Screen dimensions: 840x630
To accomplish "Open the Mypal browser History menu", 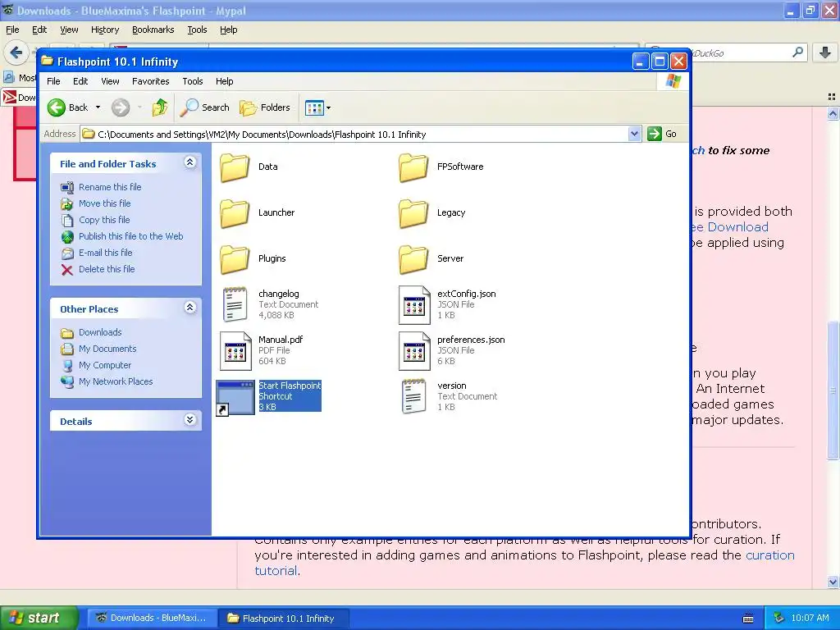I will coord(104,30).
